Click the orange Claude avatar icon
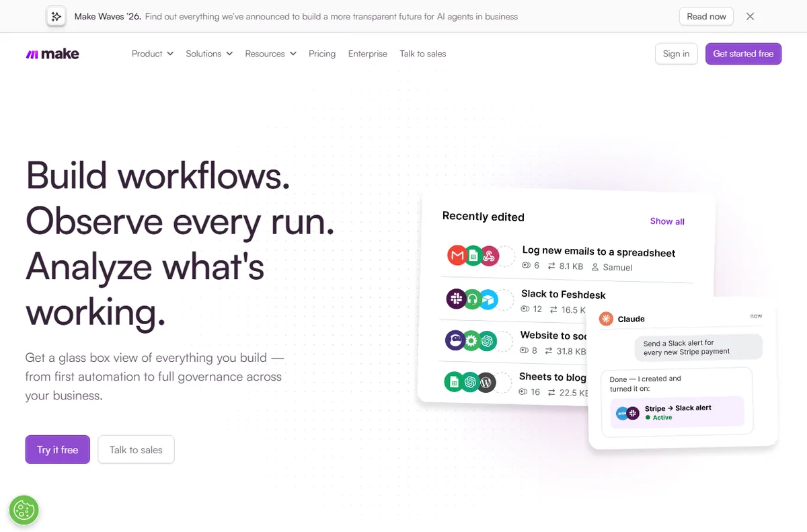Viewport: 807px width, 532px height. (x=606, y=319)
